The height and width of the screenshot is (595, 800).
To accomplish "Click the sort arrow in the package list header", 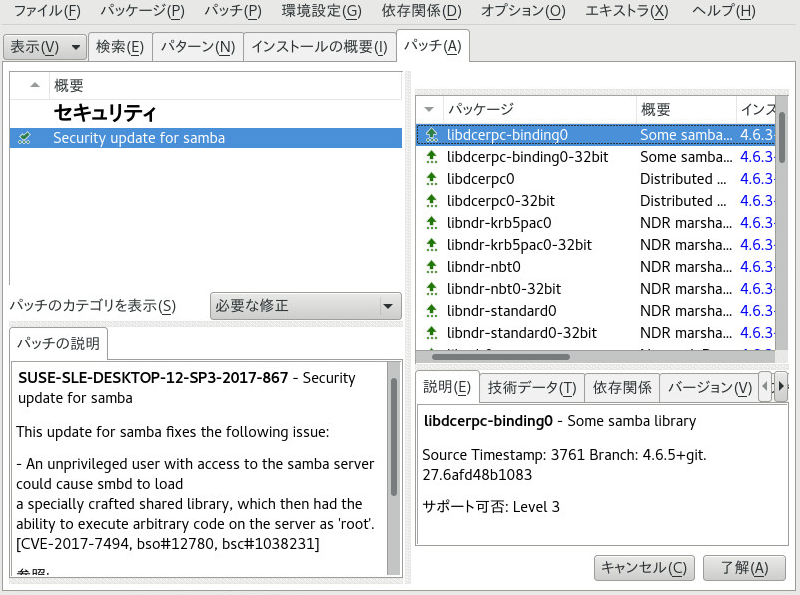I will pyautogui.click(x=429, y=109).
